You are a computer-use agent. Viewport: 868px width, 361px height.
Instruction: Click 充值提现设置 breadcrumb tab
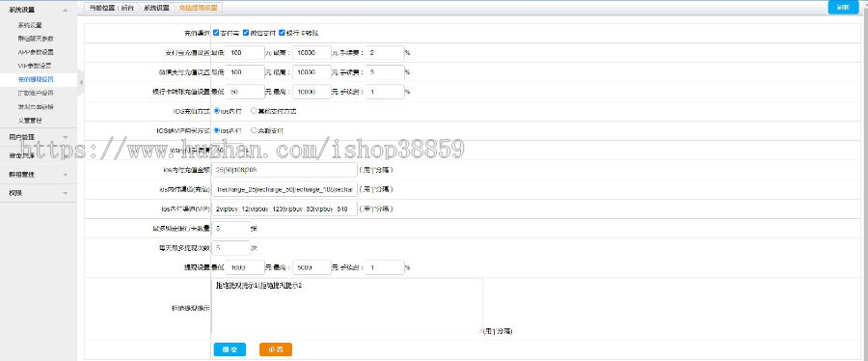click(198, 8)
